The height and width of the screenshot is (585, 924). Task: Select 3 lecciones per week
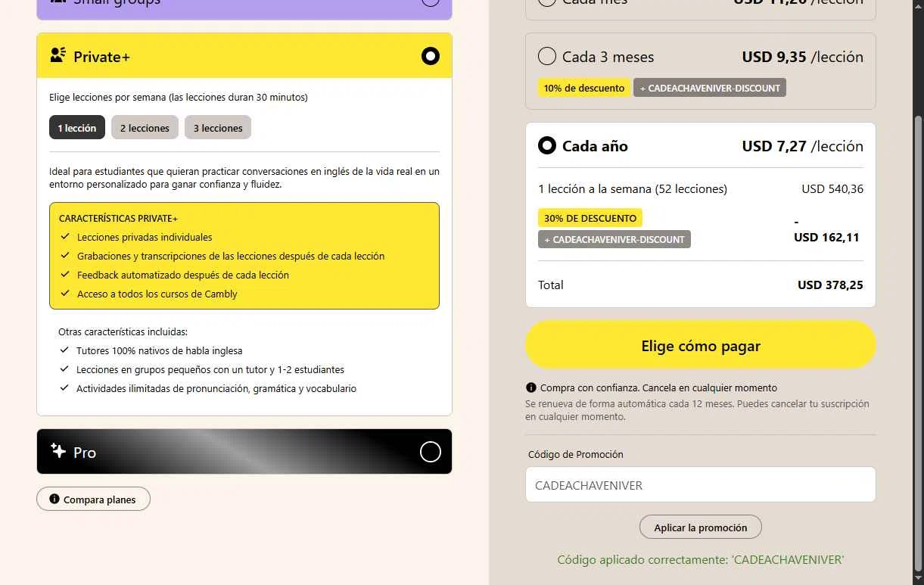[x=218, y=128]
